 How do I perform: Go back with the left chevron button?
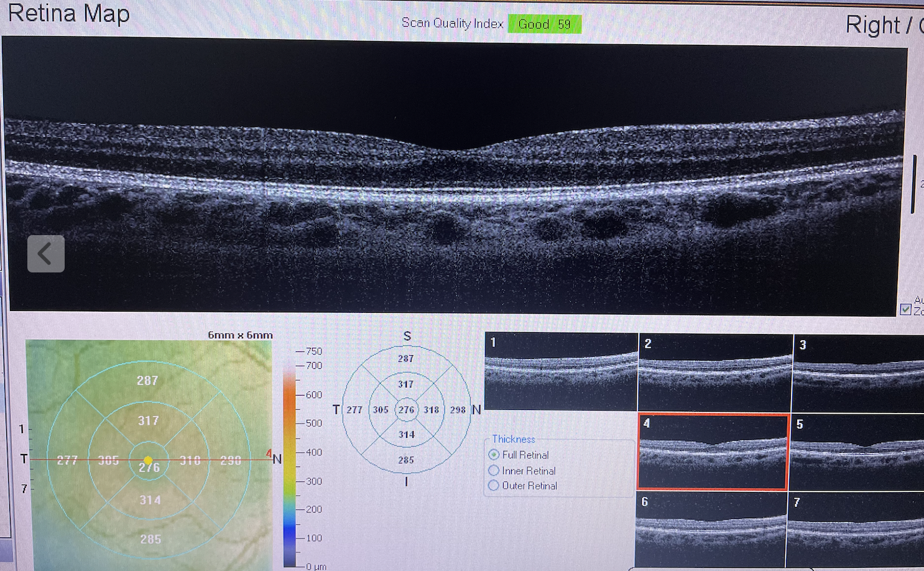pos(46,254)
